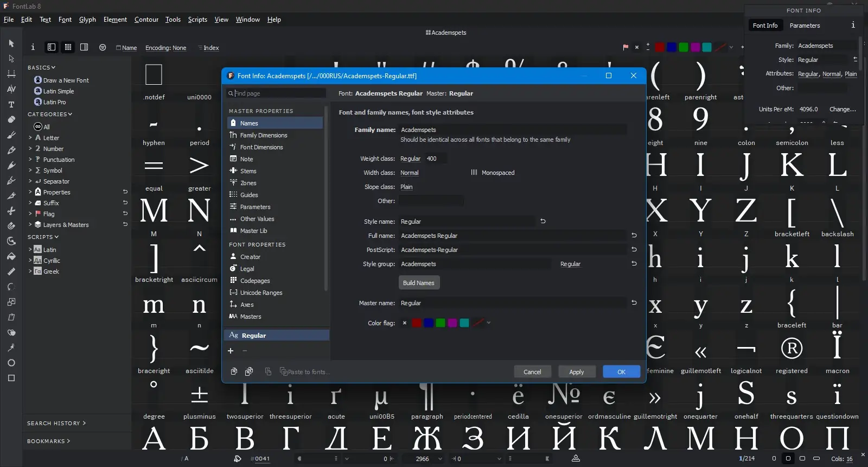This screenshot has height=467, width=868.
Task: Toggle the left sidebar panel view
Action: 52,47
